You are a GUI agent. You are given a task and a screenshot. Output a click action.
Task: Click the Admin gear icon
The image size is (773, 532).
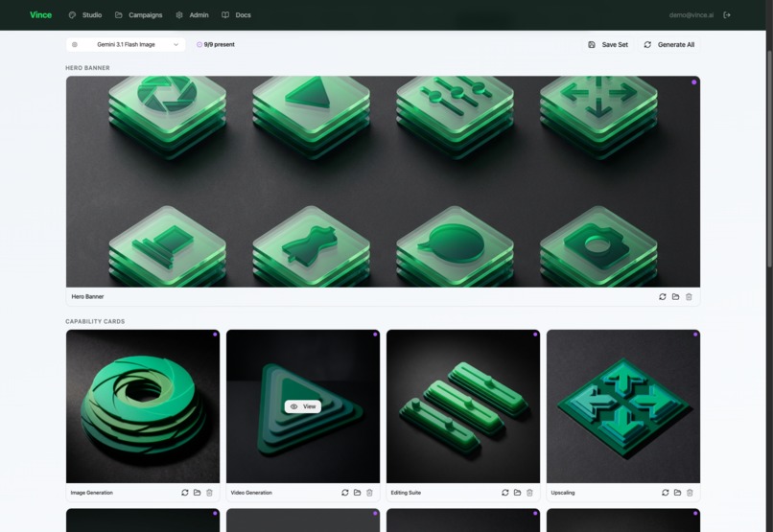pyautogui.click(x=179, y=14)
